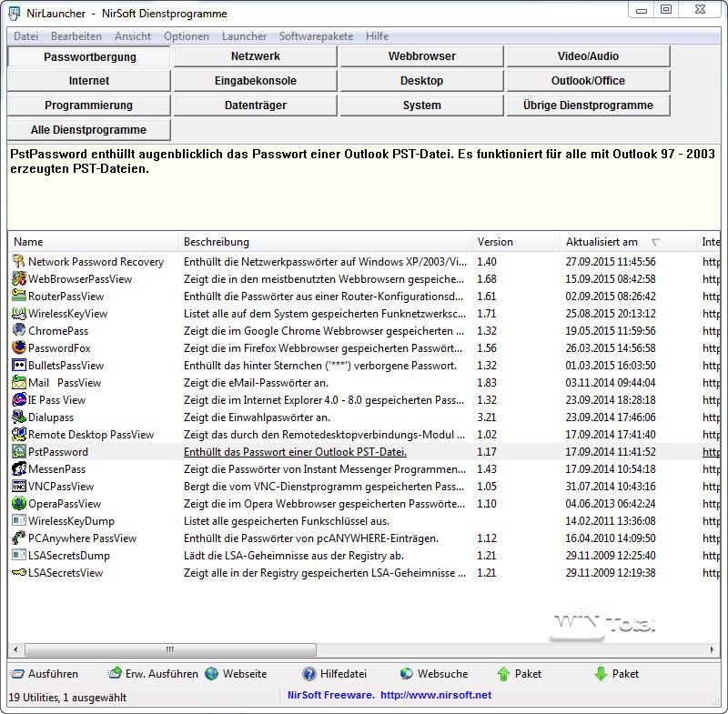Sort by the Version column header
Screen dimensions: 728x714
click(x=495, y=242)
